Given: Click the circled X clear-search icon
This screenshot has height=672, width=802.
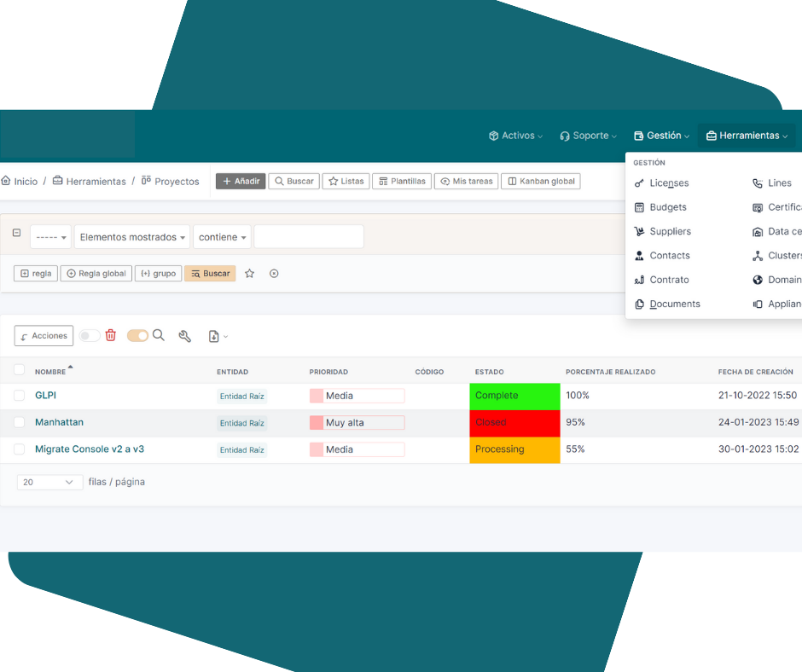Looking at the screenshot, I should (x=274, y=274).
